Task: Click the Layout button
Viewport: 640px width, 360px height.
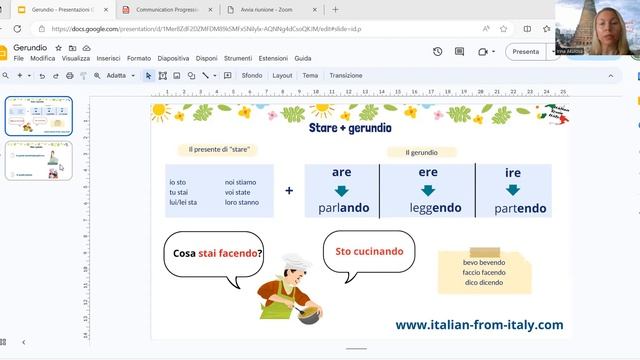Action: click(282, 76)
